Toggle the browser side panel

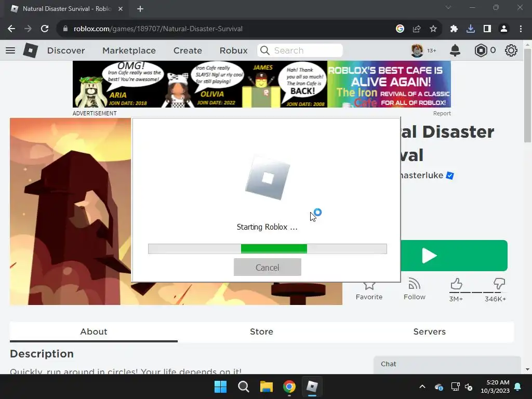click(487, 29)
